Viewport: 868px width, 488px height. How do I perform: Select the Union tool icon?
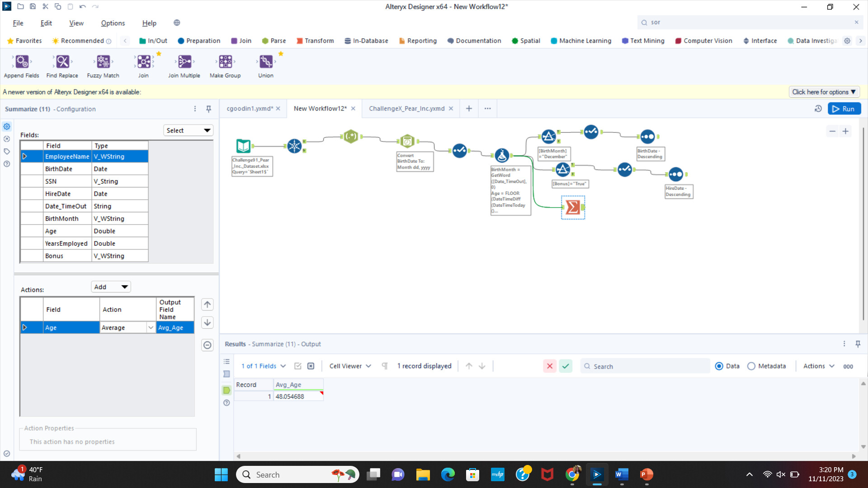click(266, 62)
